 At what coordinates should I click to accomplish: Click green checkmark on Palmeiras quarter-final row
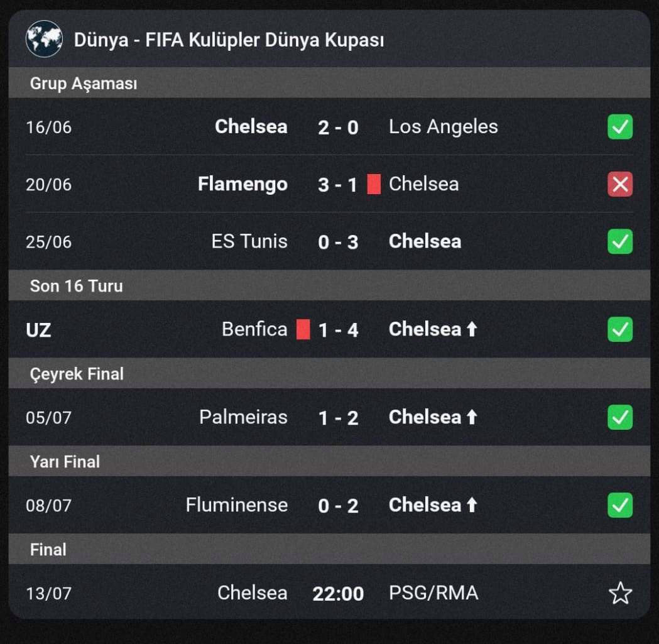coord(620,417)
